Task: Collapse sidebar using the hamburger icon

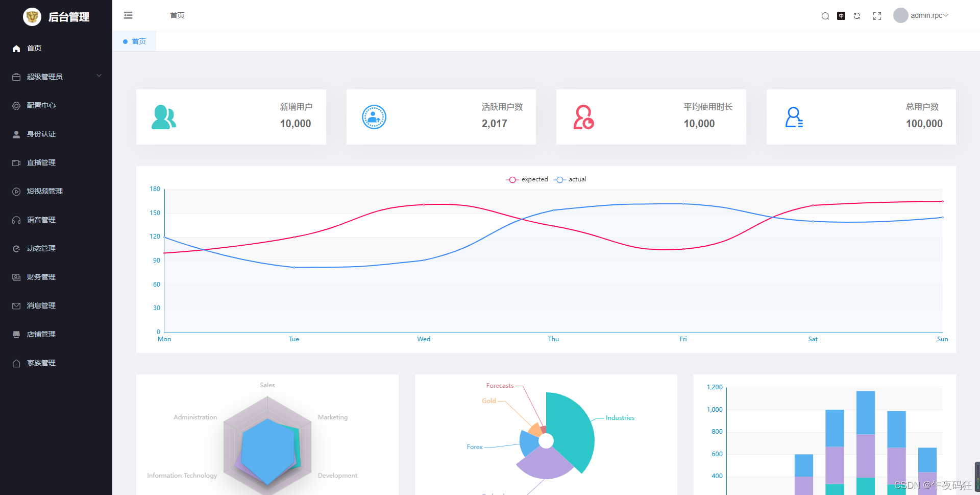Action: (128, 15)
